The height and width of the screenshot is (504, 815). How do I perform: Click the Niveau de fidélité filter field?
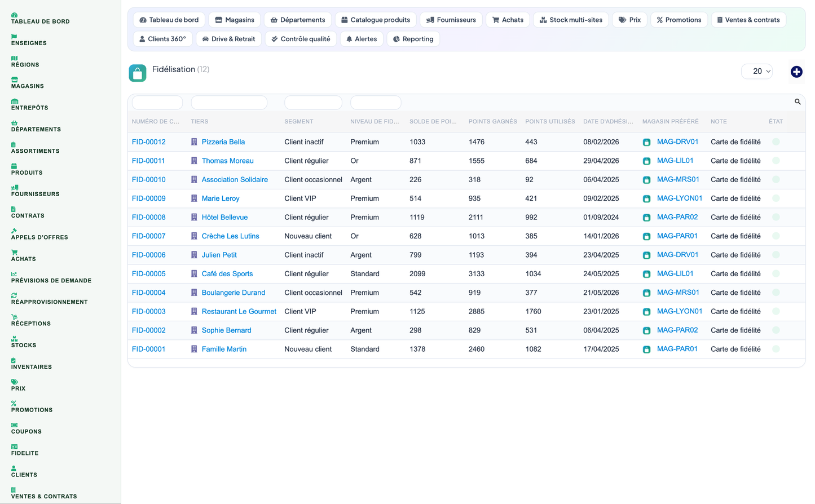pyautogui.click(x=376, y=103)
